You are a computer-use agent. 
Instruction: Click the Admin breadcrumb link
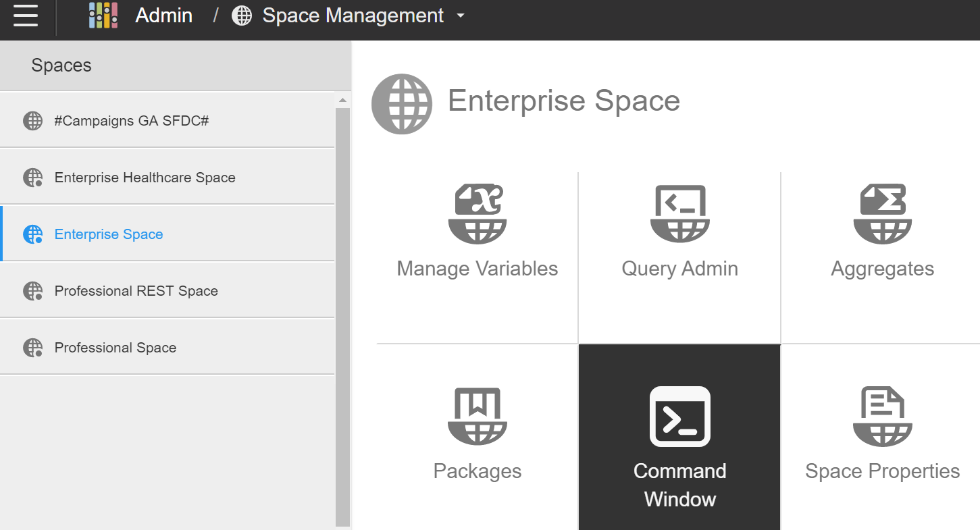(163, 16)
